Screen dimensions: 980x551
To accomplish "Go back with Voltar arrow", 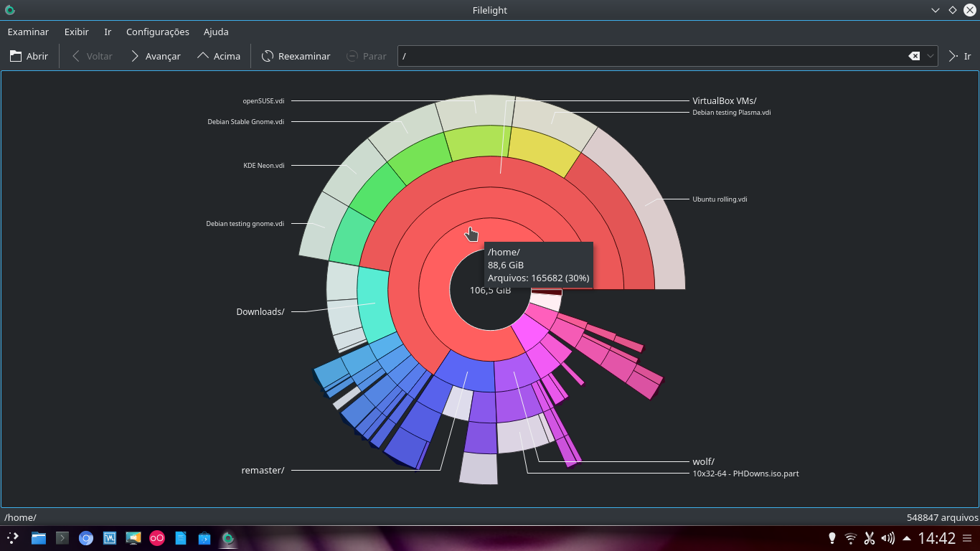I will pyautogui.click(x=92, y=56).
